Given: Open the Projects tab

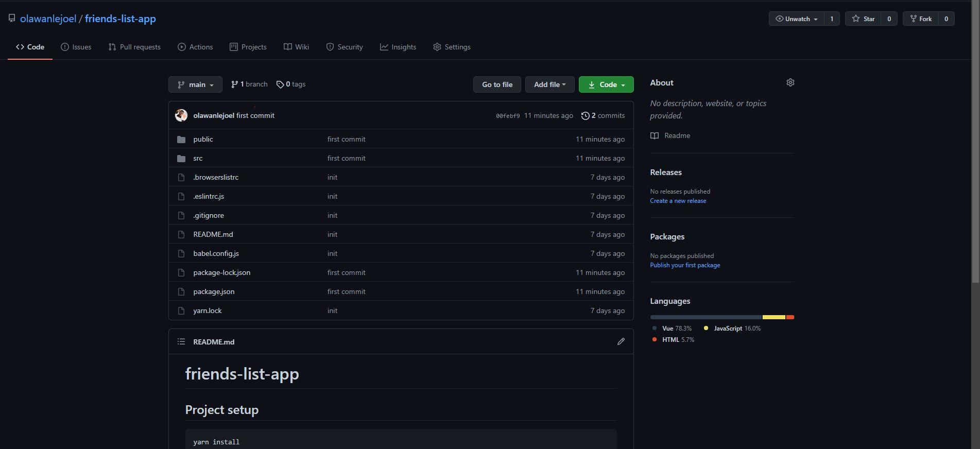Looking at the screenshot, I should pos(248,47).
